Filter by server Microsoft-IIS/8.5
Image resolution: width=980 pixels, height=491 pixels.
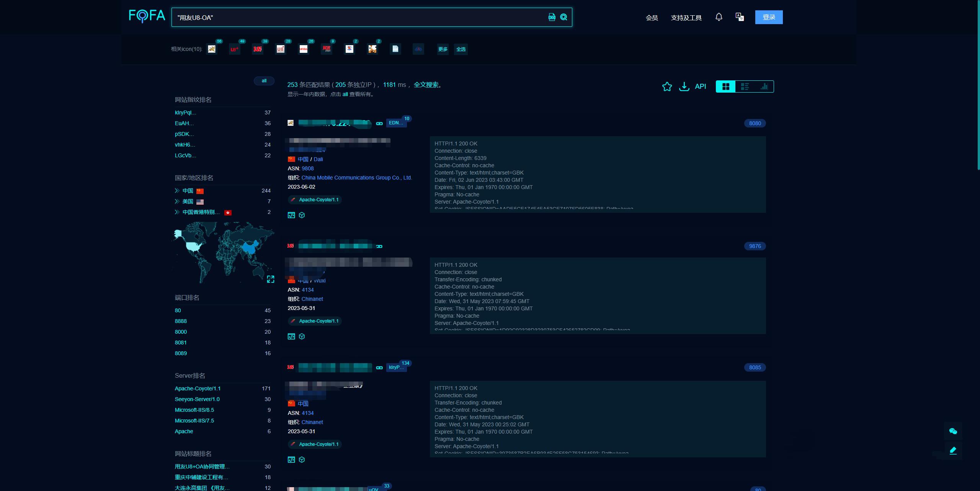click(x=194, y=410)
